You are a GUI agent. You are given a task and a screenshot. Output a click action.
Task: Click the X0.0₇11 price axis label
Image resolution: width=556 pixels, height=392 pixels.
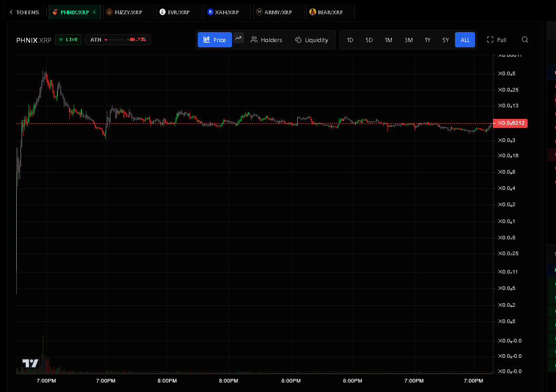pos(508,272)
